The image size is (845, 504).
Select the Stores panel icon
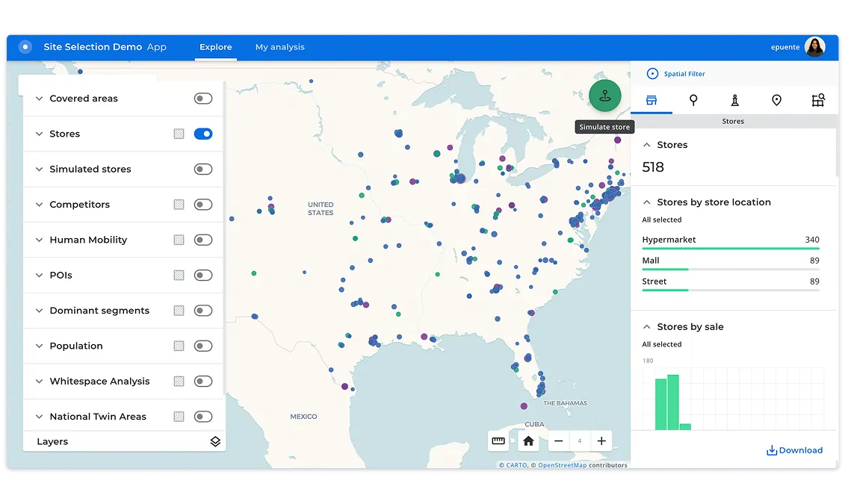point(651,100)
